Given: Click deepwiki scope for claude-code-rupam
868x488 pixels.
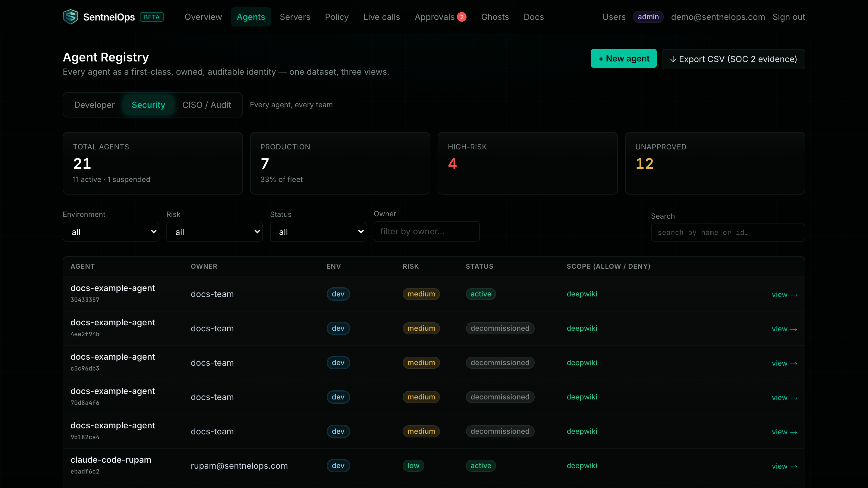Looking at the screenshot, I should [x=582, y=466].
